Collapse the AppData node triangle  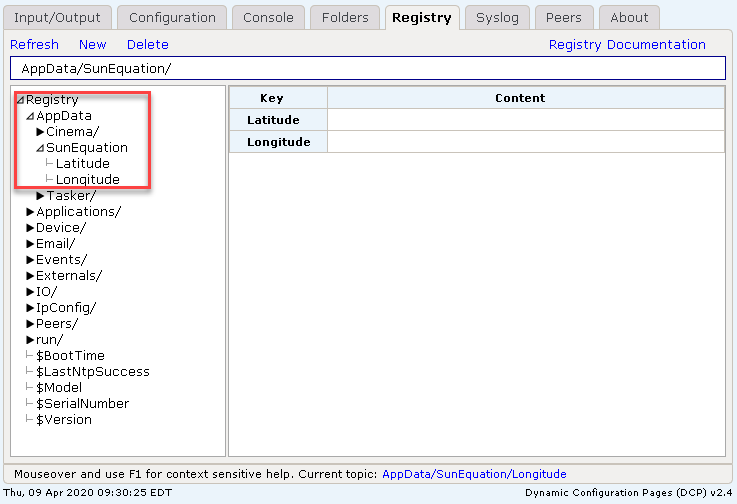(x=30, y=116)
